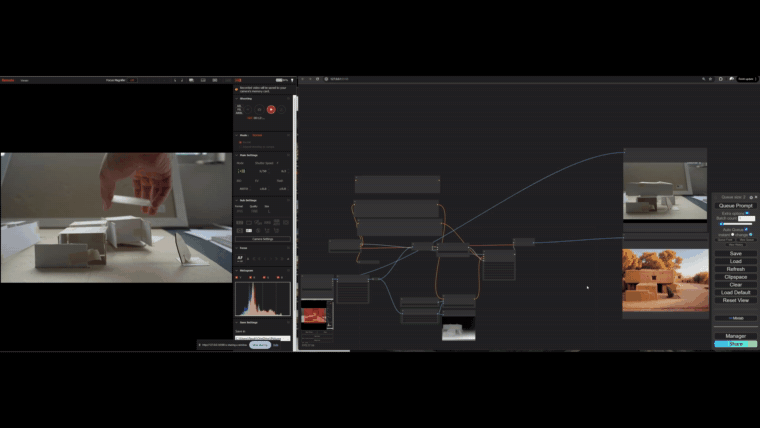Open Histogram section options menu icon
The width and height of the screenshot is (760, 428).
pyautogui.click(x=288, y=270)
